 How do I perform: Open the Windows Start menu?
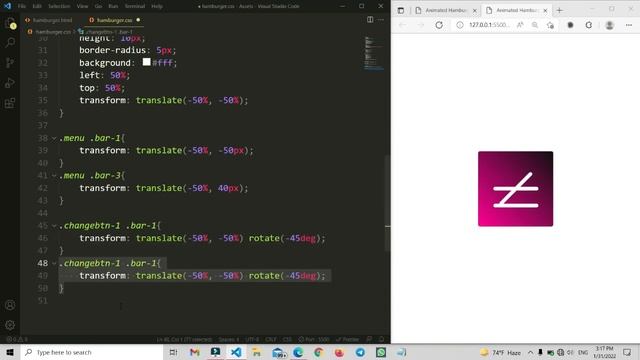[x=10, y=352]
